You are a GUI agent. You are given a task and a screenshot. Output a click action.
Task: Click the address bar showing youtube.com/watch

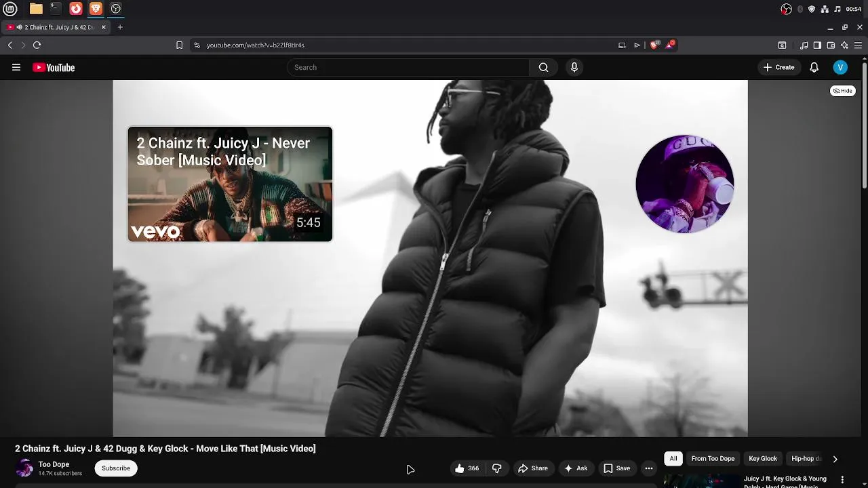pyautogui.click(x=407, y=45)
